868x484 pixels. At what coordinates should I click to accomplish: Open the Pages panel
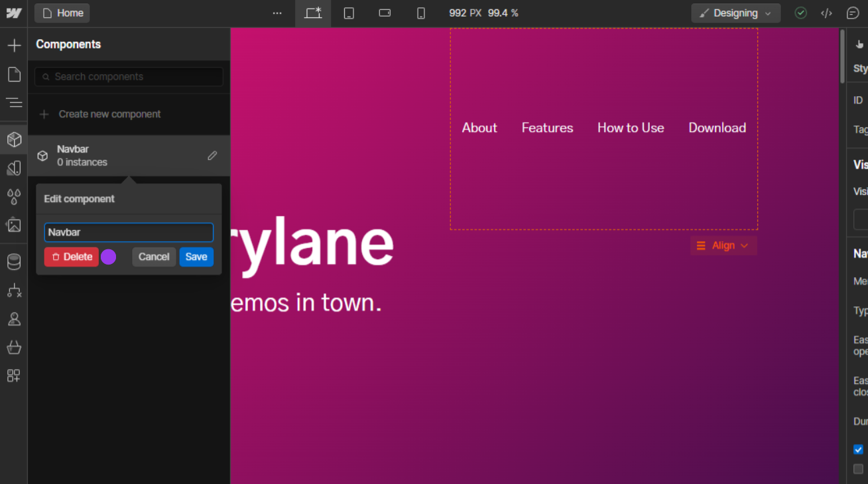14,74
